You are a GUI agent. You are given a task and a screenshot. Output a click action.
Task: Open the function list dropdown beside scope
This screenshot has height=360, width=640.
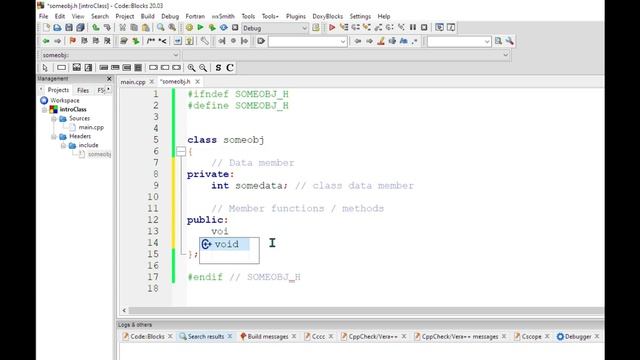click(346, 55)
